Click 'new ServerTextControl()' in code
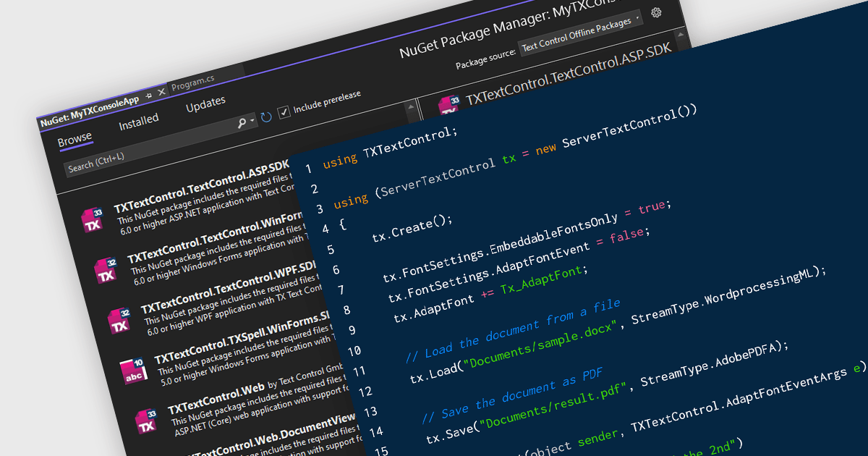 pos(616,129)
